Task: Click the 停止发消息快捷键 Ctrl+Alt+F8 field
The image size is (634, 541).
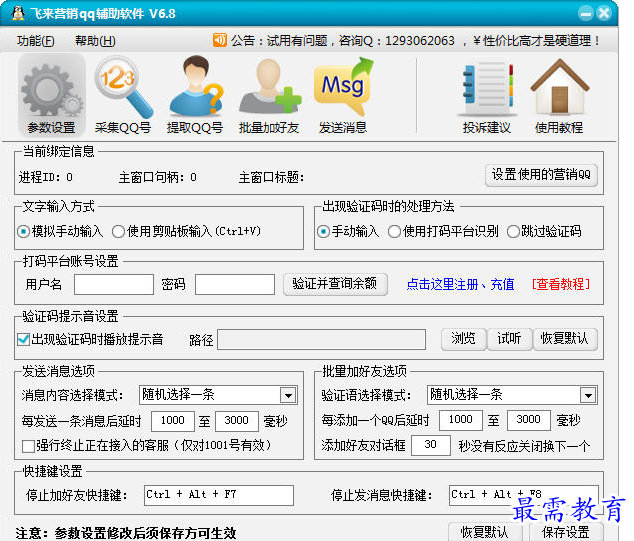Action: pyautogui.click(x=524, y=495)
